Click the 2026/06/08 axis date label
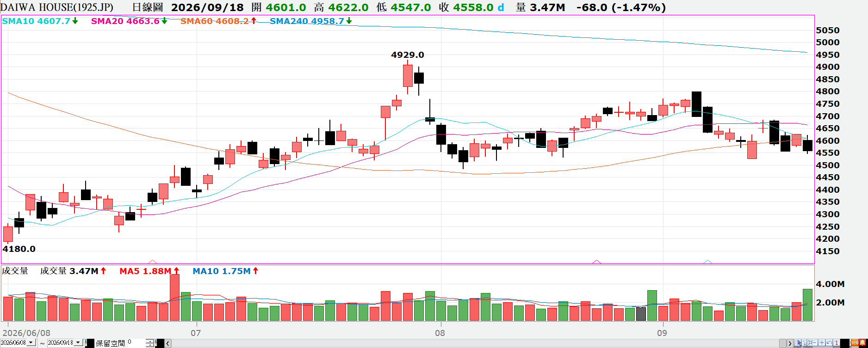The height and width of the screenshot is (348, 868). click(27, 333)
